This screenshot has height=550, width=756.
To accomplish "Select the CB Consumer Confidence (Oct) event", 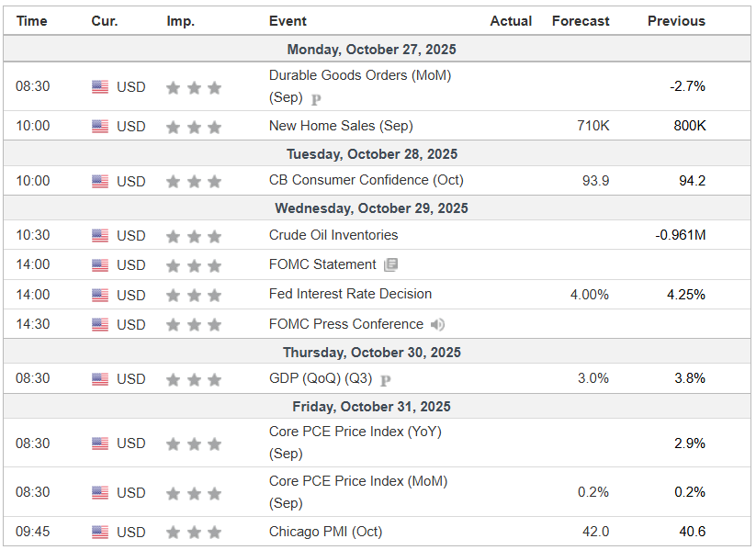I will tap(366, 180).
